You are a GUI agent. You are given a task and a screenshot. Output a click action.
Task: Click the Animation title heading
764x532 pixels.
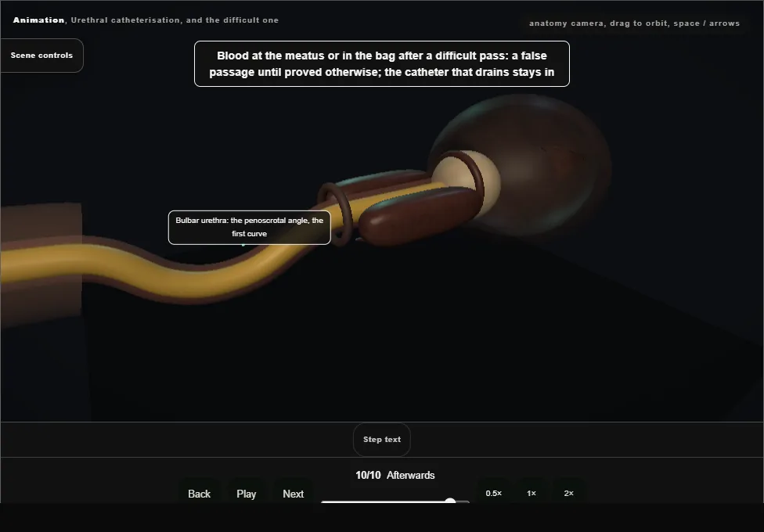[146, 20]
